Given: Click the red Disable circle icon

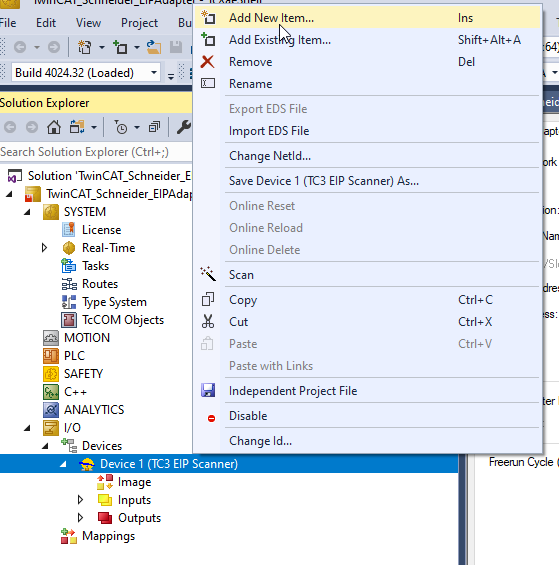Looking at the screenshot, I should (211, 418).
